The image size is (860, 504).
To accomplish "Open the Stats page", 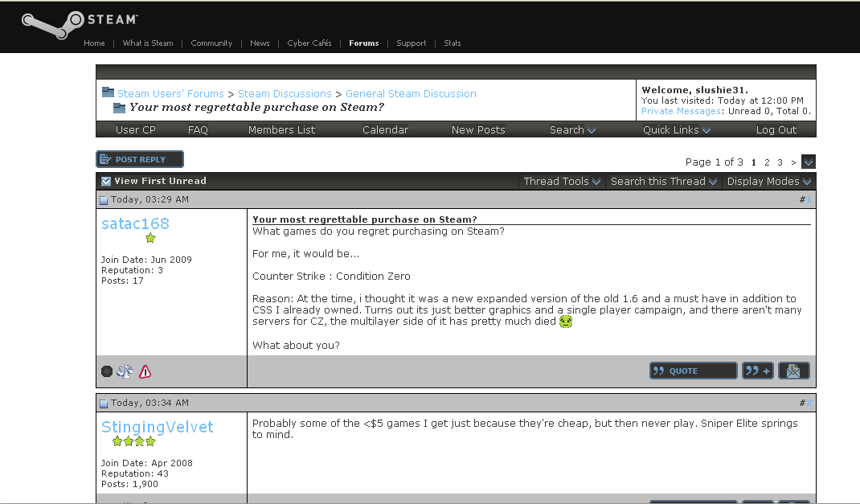I will [x=452, y=43].
